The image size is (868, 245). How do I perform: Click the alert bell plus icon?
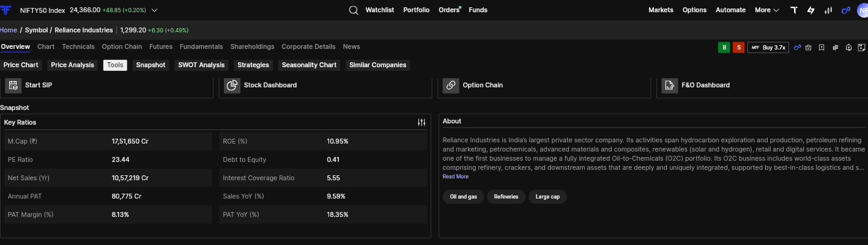point(848,47)
